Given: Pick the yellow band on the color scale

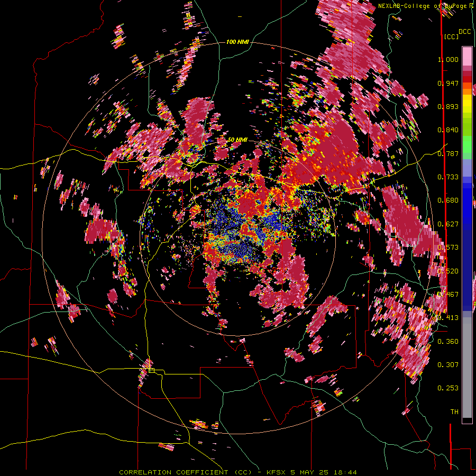Looking at the screenshot, I should click(x=467, y=104).
